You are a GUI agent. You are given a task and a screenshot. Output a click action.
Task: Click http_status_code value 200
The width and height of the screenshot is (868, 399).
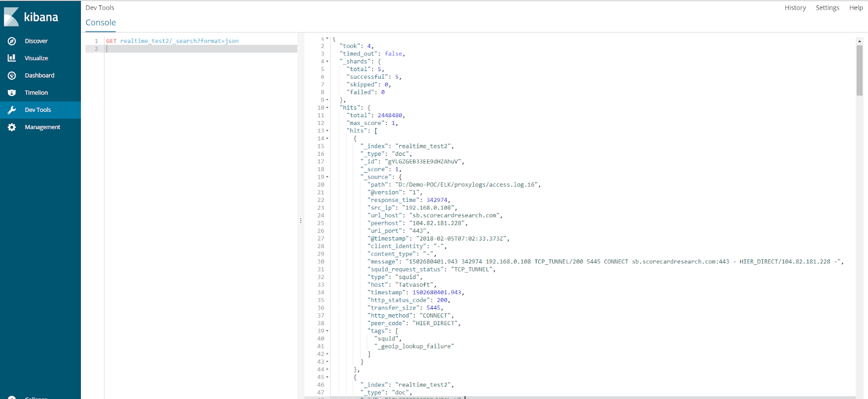[x=442, y=300]
